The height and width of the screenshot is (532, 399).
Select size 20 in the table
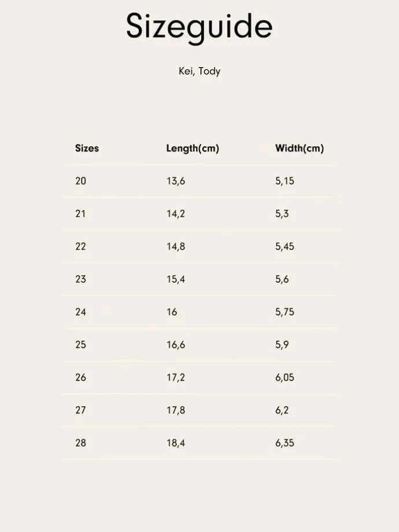click(81, 181)
